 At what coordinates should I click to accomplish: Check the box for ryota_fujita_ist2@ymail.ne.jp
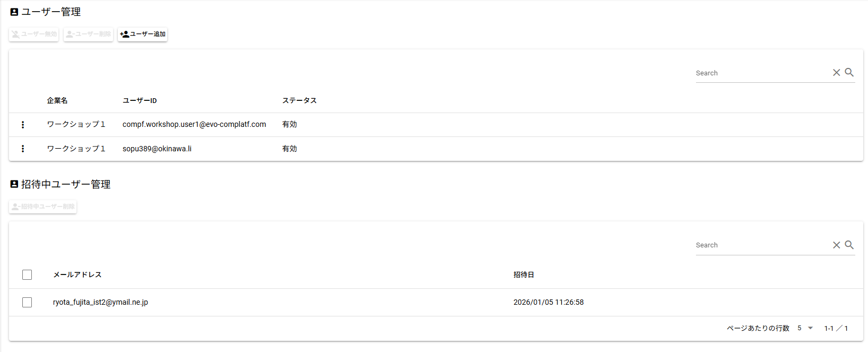(x=27, y=302)
